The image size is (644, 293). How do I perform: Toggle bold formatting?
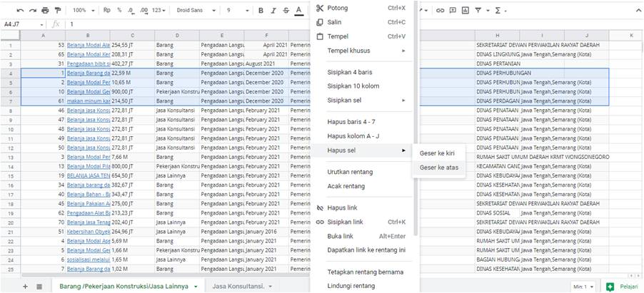pyautogui.click(x=261, y=10)
